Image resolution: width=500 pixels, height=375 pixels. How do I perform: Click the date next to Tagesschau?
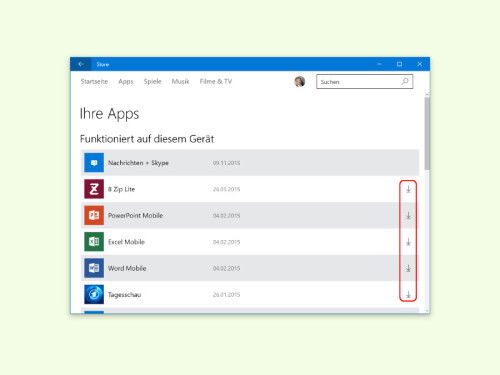click(226, 295)
